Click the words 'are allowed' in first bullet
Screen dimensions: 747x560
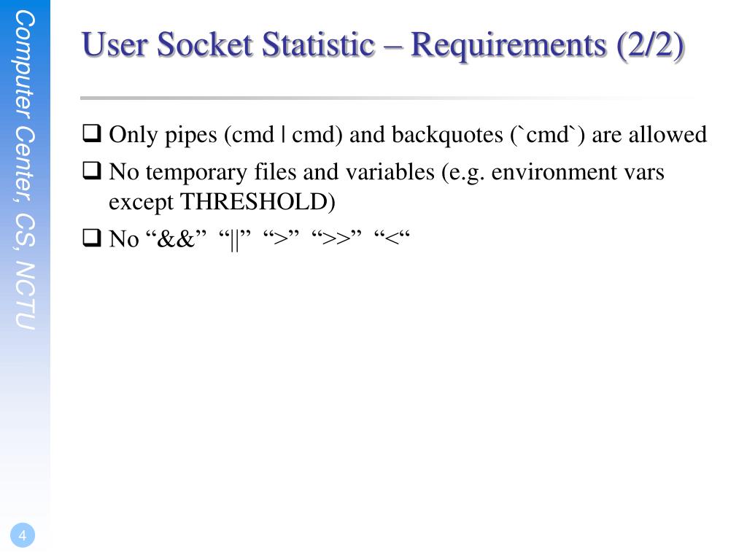[x=649, y=134]
